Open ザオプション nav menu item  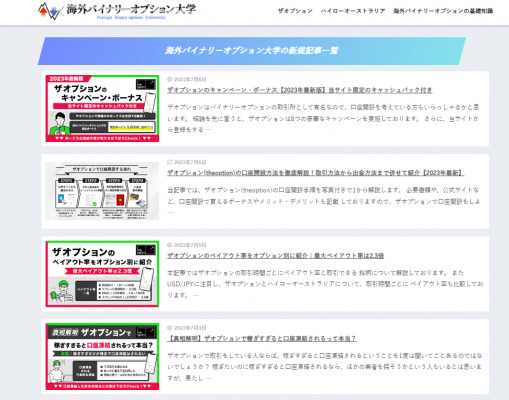click(x=295, y=11)
